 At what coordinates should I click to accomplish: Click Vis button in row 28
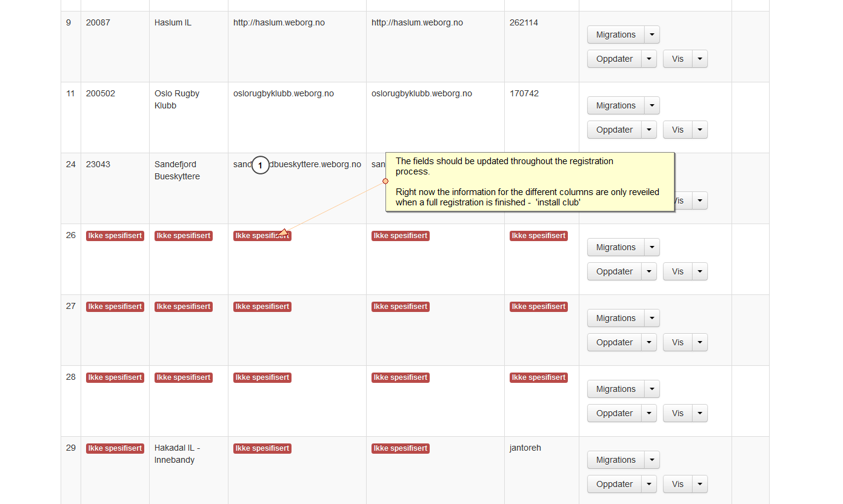tap(677, 413)
